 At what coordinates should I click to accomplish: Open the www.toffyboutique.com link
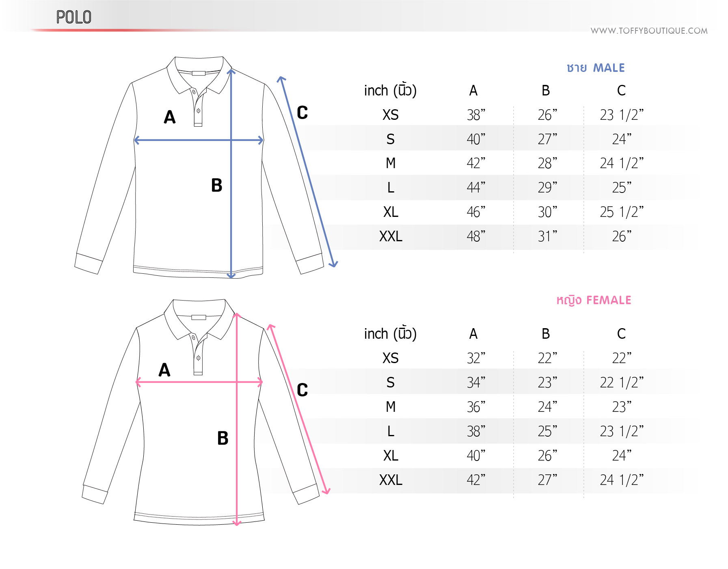(x=649, y=31)
